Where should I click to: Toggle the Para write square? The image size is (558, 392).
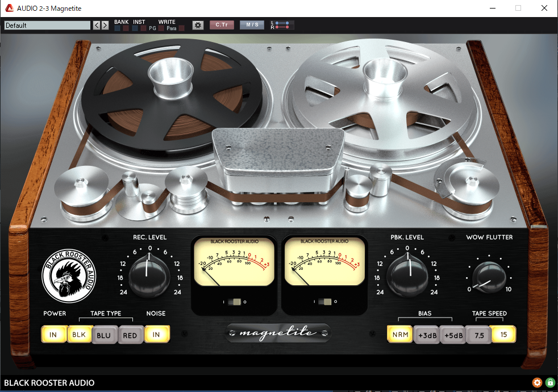click(181, 28)
